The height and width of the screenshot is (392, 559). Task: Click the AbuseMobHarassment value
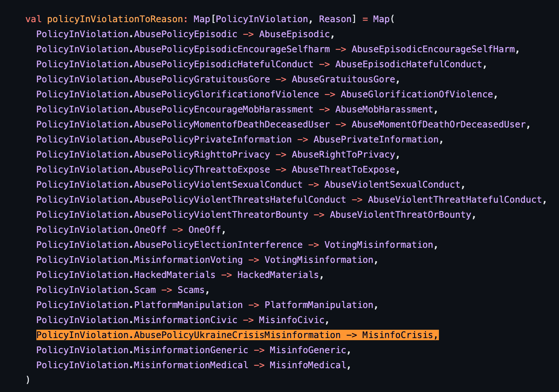pos(384,109)
